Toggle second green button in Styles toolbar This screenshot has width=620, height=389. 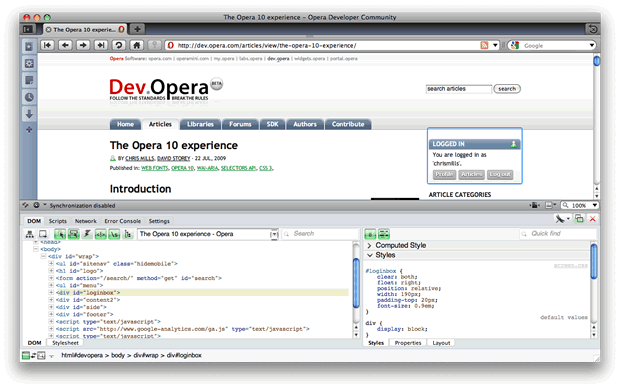click(384, 234)
